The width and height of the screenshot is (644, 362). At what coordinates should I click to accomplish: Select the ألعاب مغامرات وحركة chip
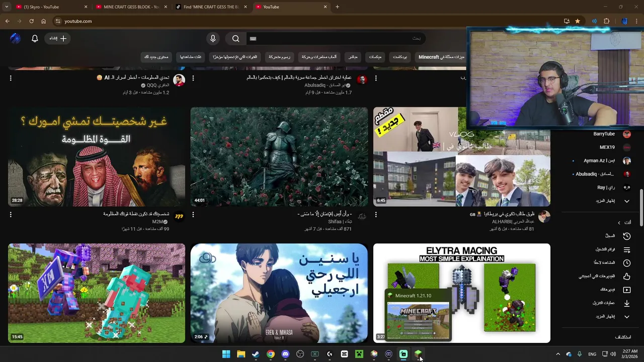pos(319,57)
